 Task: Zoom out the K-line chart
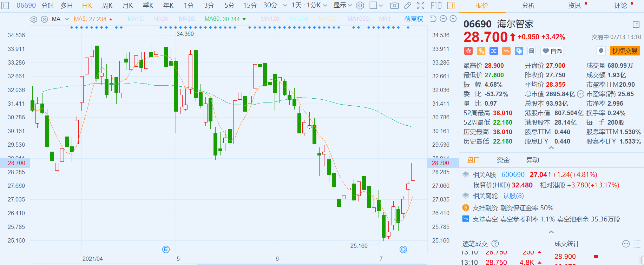tap(443, 19)
